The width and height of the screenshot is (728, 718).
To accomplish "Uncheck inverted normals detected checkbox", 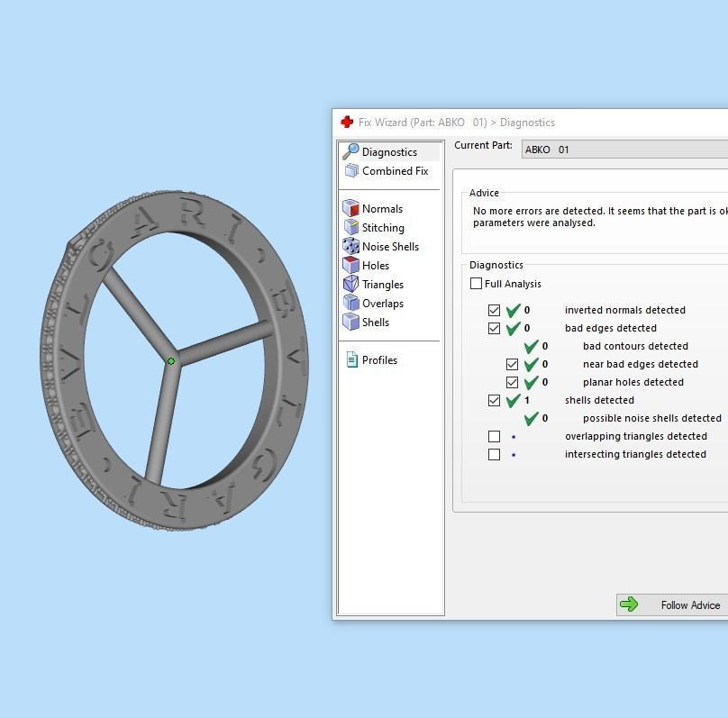I will click(494, 310).
